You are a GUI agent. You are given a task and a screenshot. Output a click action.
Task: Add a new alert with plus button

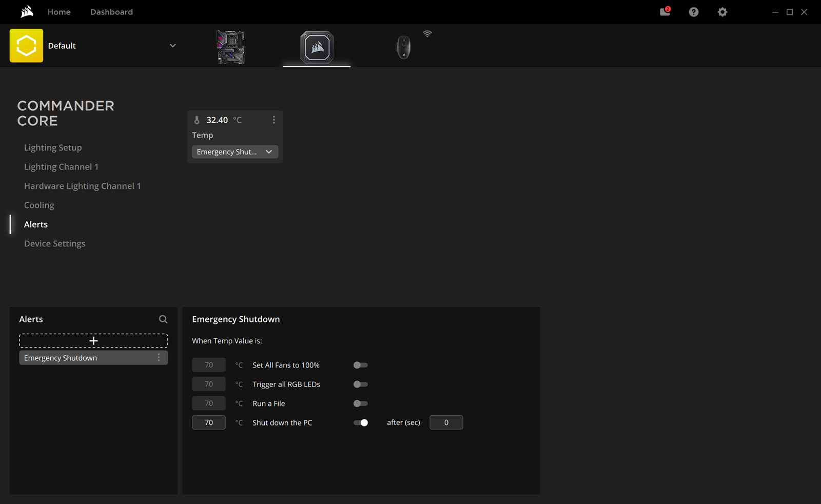click(x=93, y=341)
